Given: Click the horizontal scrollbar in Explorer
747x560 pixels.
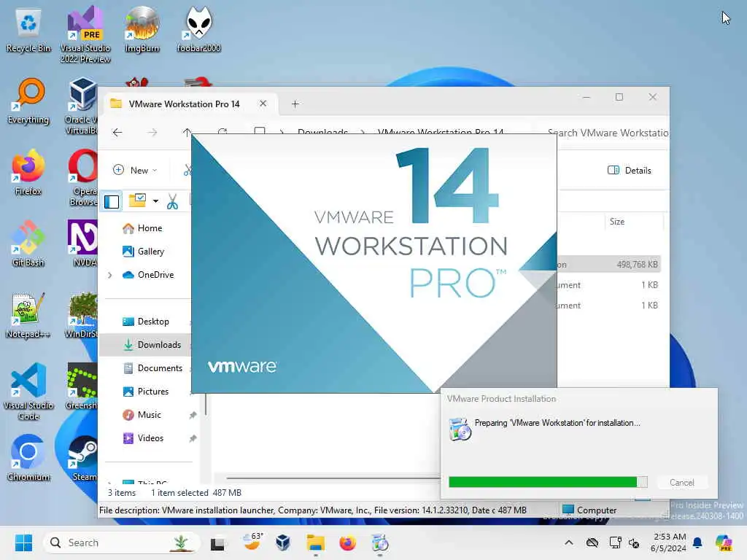Looking at the screenshot, I should [x=333, y=478].
